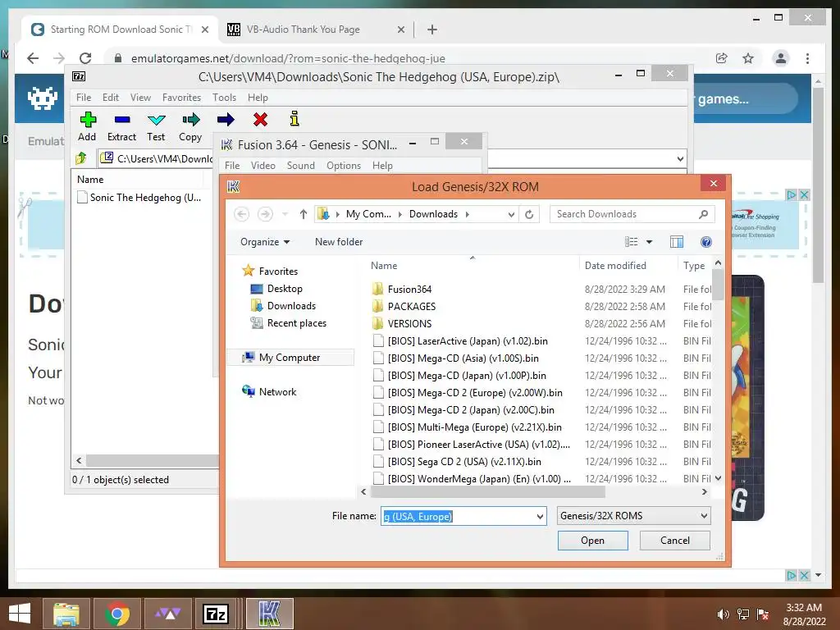Open the 7-Zip Favorites menu
Image resolution: width=840 pixels, height=630 pixels.
181,98
